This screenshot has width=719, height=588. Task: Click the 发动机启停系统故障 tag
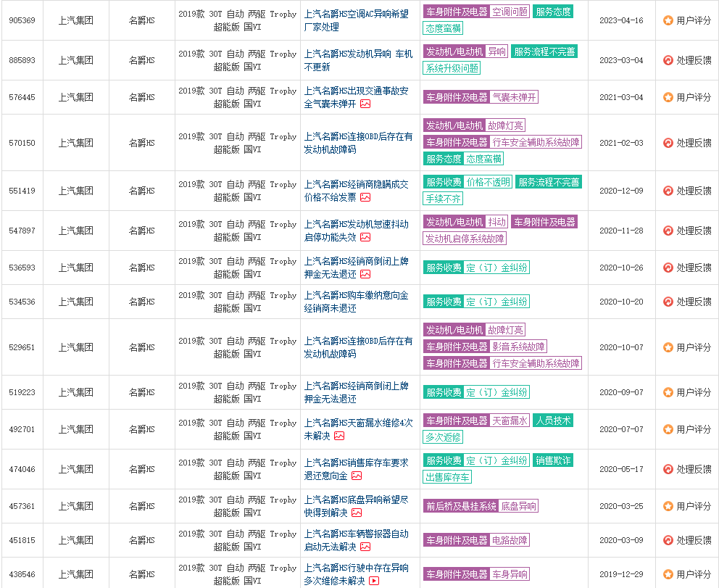pyautogui.click(x=465, y=239)
